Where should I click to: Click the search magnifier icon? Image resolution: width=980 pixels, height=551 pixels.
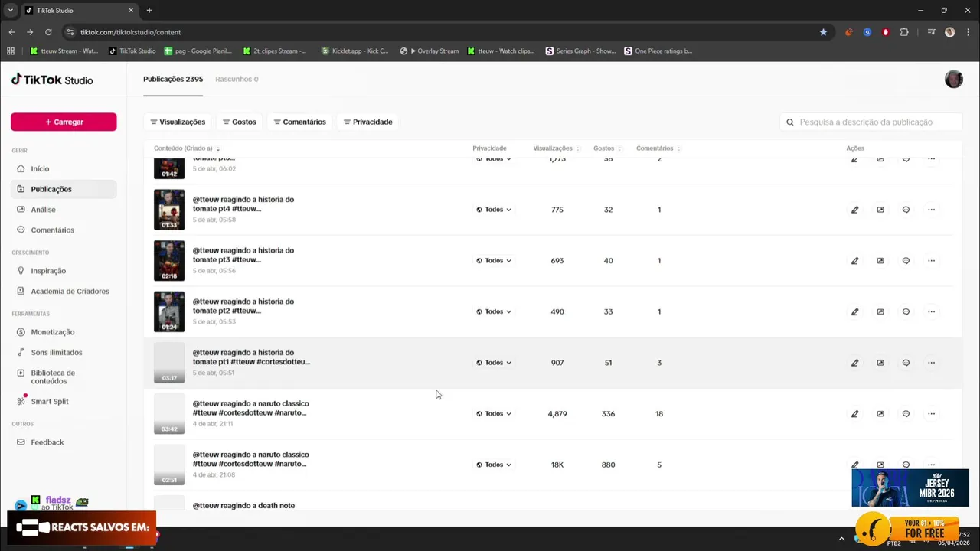pos(790,122)
